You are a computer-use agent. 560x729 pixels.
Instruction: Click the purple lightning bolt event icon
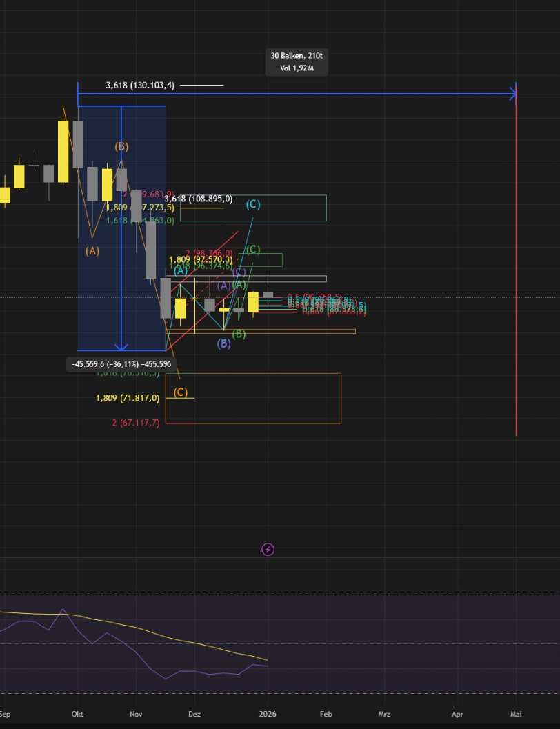click(x=268, y=550)
